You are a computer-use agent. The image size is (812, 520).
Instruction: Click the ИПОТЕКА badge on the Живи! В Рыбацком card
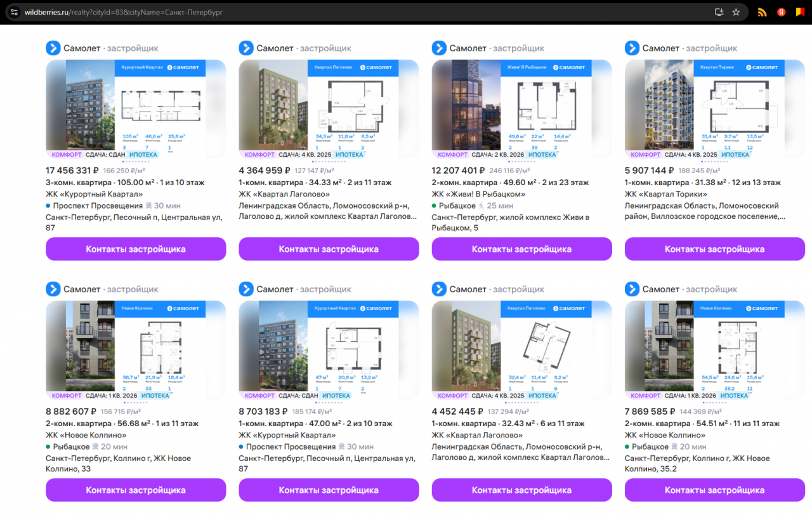click(x=542, y=155)
